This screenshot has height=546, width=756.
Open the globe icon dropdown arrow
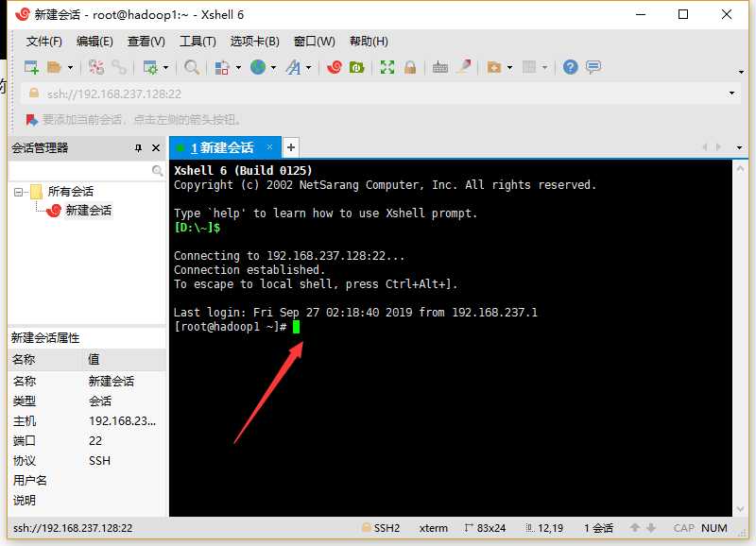(273, 67)
